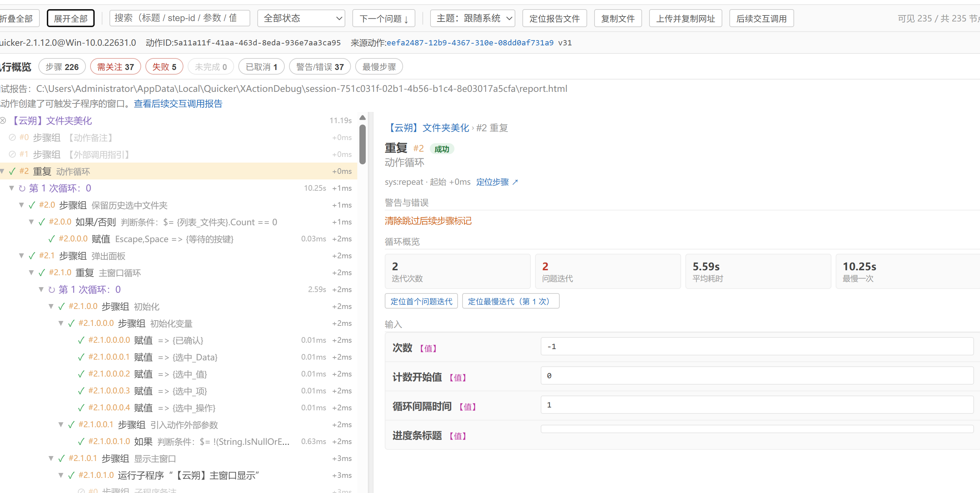Select the 最慢步骤 filter chip

click(x=379, y=67)
